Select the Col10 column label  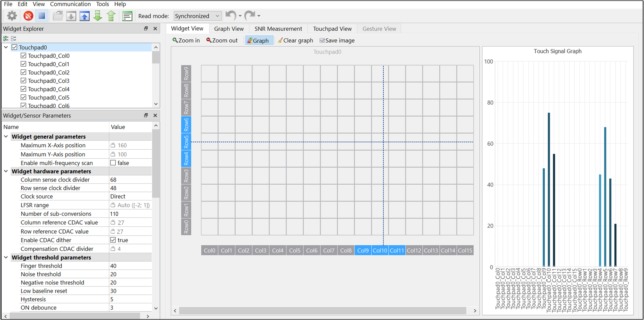click(x=380, y=250)
